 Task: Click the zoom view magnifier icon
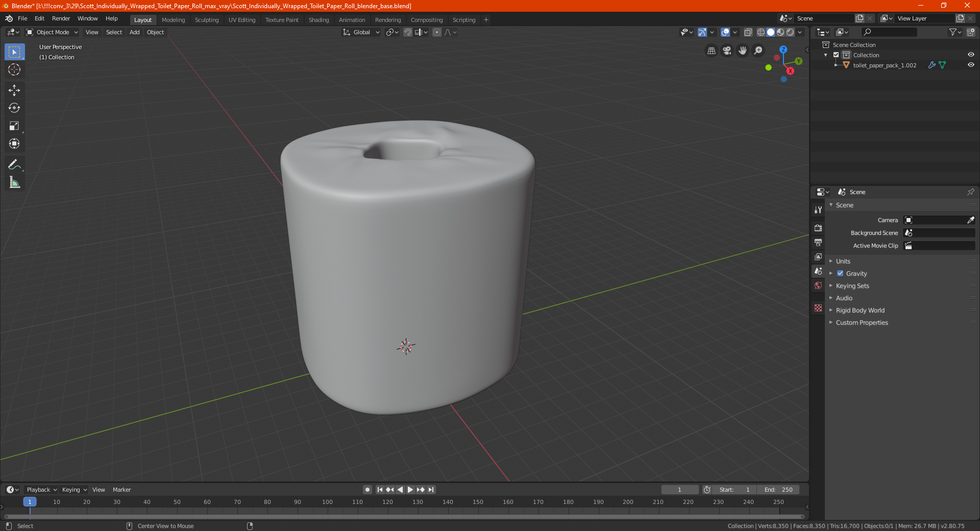pos(758,51)
